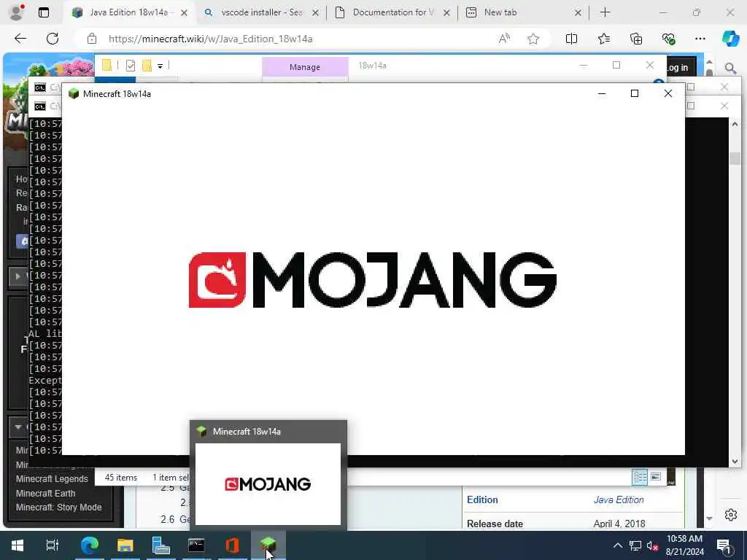Open Collections icon
The image size is (747, 560).
(636, 39)
